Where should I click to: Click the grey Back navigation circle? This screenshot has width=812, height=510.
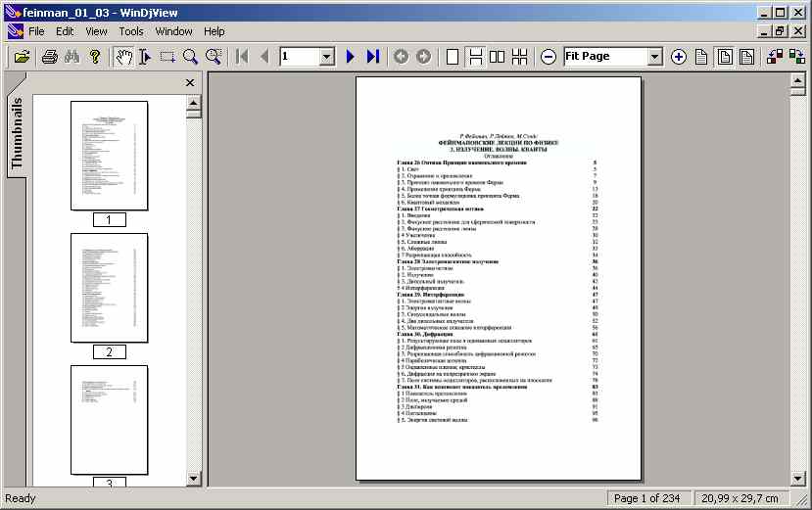(401, 57)
